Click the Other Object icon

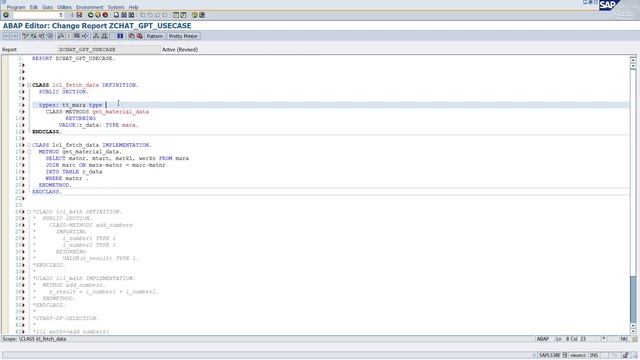41,36
